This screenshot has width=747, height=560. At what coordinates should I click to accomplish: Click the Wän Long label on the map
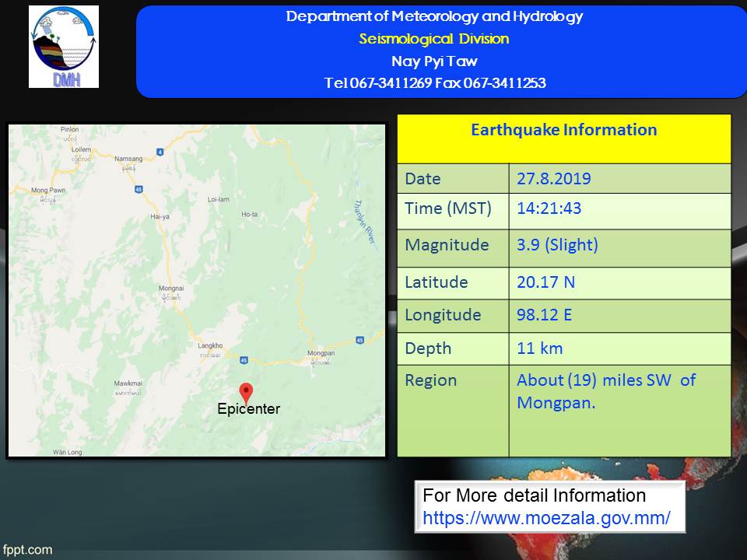(67, 452)
